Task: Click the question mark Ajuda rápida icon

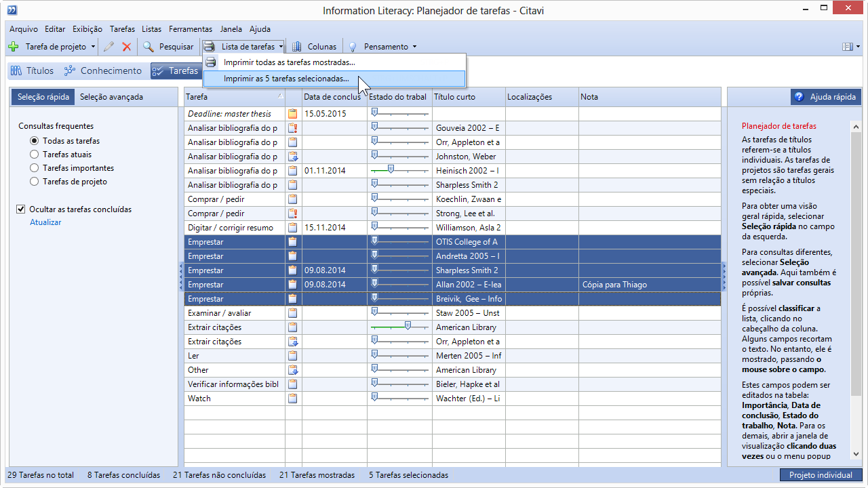Action: click(799, 97)
